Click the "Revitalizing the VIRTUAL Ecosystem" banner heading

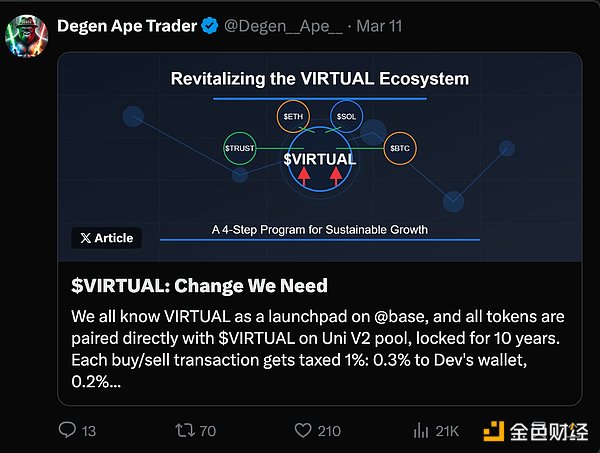coord(319,78)
